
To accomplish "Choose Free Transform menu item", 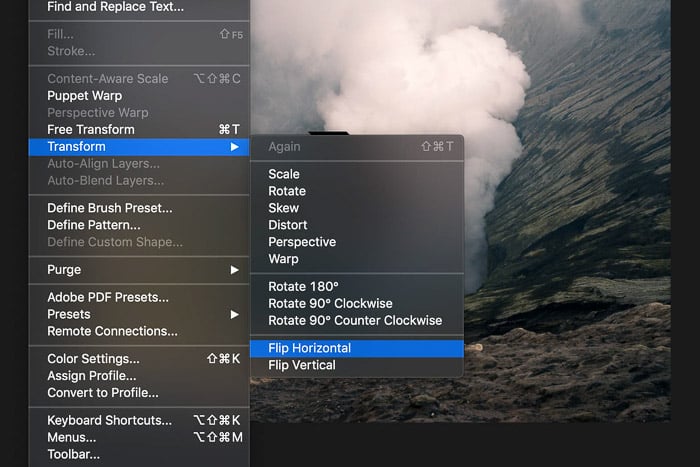I will (x=139, y=130).
